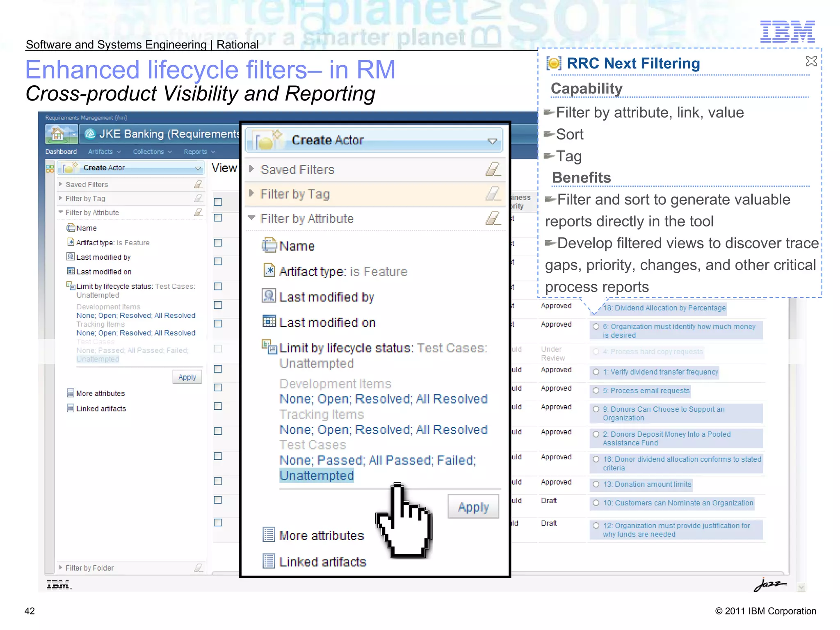This screenshot has width=840, height=630.
Task: Clear Filter by Tag eraser icon in sidebar
Action: (199, 199)
